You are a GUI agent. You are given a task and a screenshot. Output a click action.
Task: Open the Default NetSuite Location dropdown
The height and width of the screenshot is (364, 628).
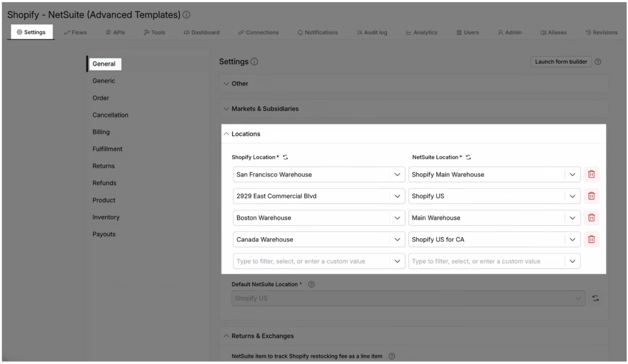click(408, 299)
